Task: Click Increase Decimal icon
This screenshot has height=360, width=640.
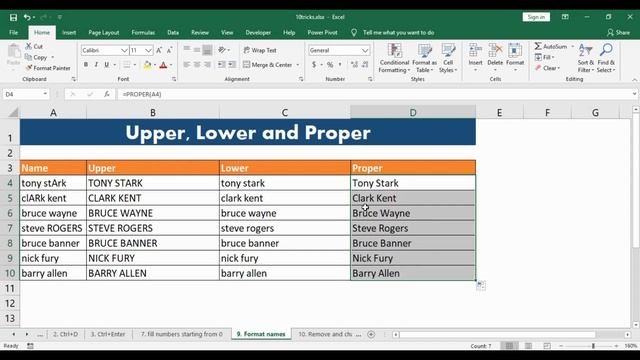Action: click(354, 64)
